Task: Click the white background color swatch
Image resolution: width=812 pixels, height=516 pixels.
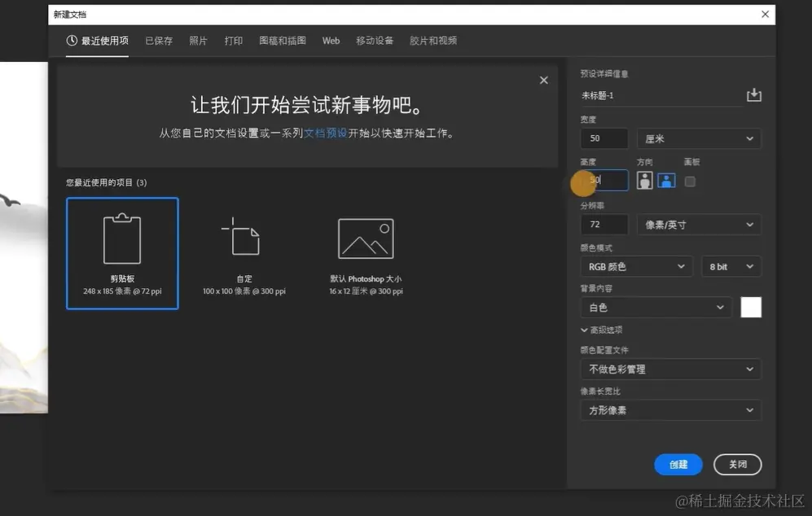Action: [x=750, y=307]
